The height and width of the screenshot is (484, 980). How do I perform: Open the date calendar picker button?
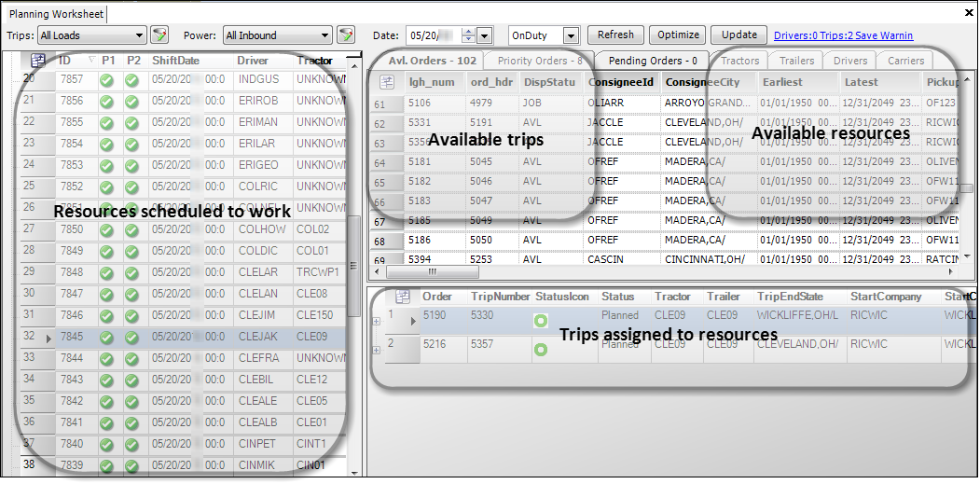(x=483, y=35)
